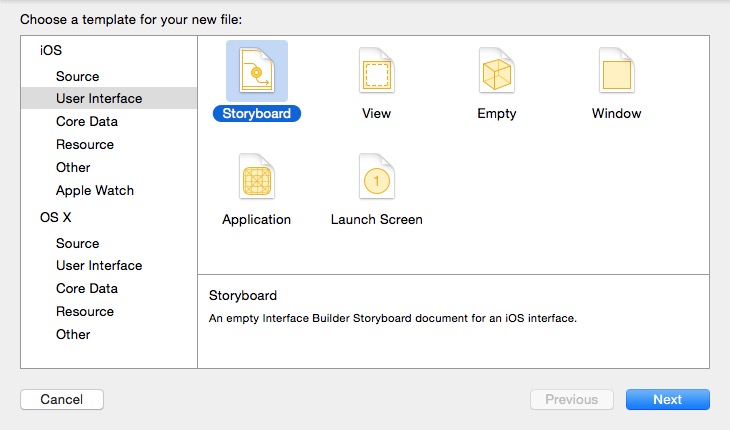Click the Next button
This screenshot has width=730, height=430.
[667, 399]
